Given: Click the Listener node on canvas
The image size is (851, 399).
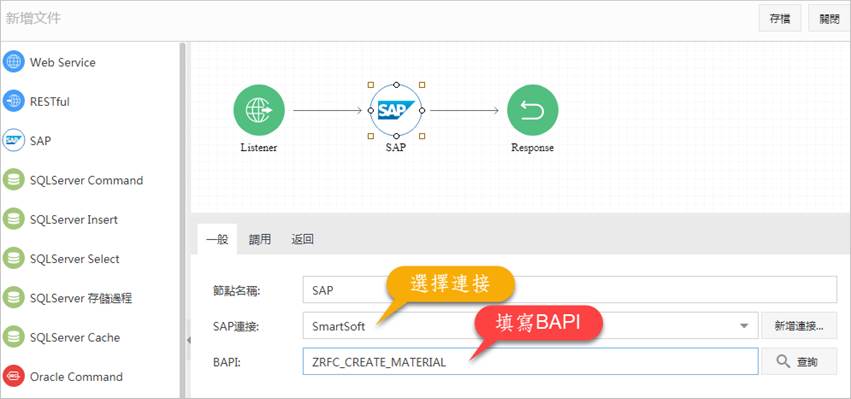Looking at the screenshot, I should (259, 110).
